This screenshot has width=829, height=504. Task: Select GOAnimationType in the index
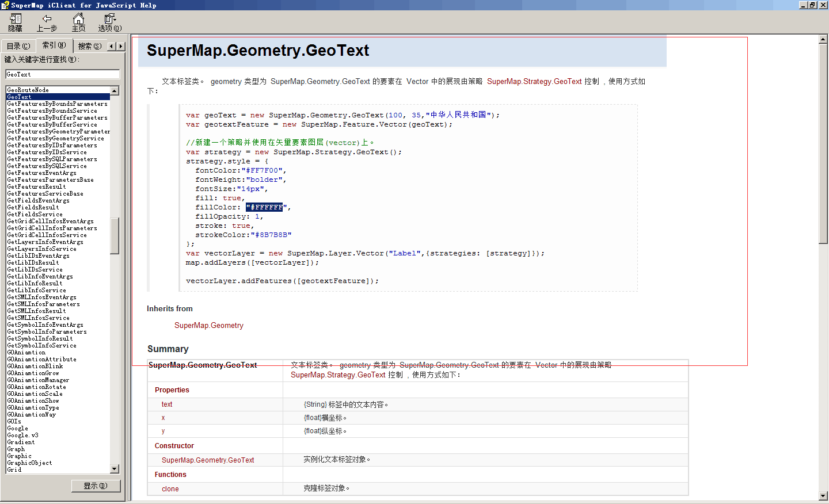pos(33,407)
